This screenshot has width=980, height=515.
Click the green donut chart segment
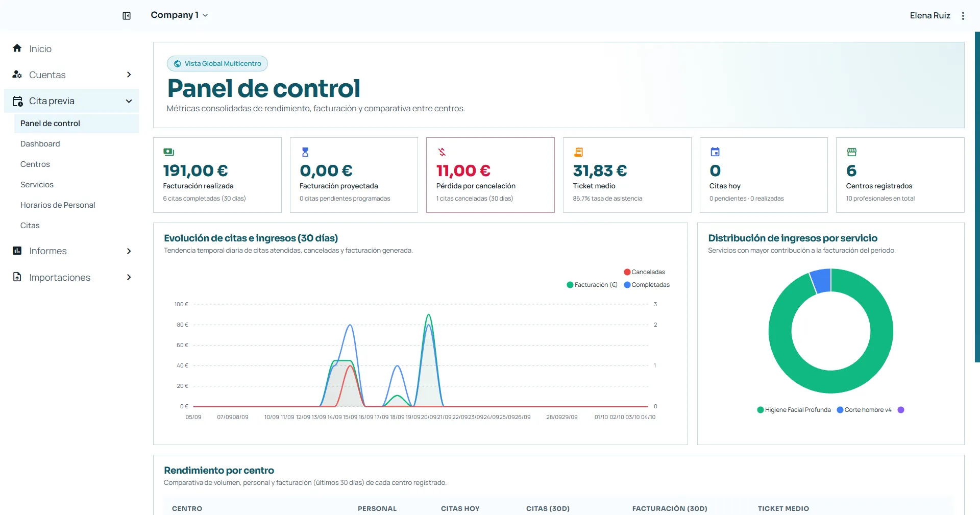[x=831, y=381]
